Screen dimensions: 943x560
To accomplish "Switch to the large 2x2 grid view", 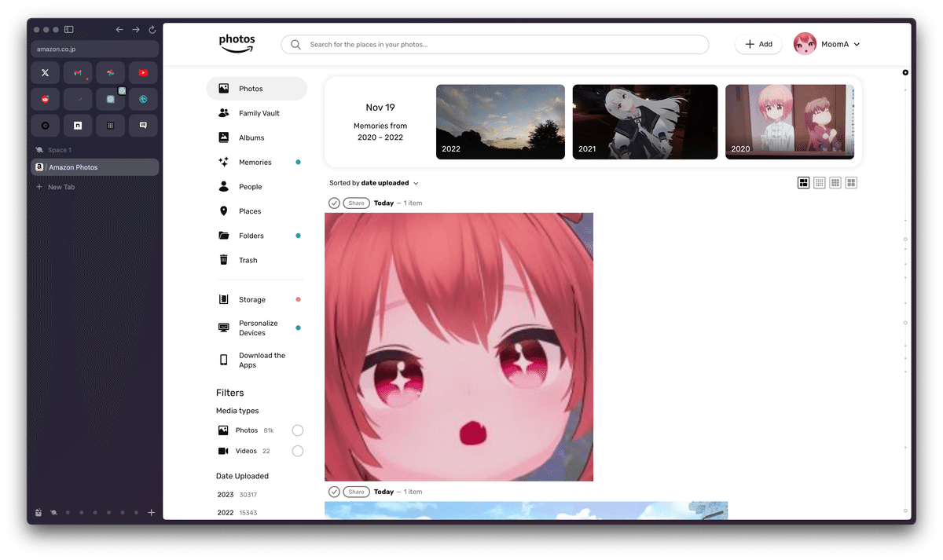I will [851, 183].
